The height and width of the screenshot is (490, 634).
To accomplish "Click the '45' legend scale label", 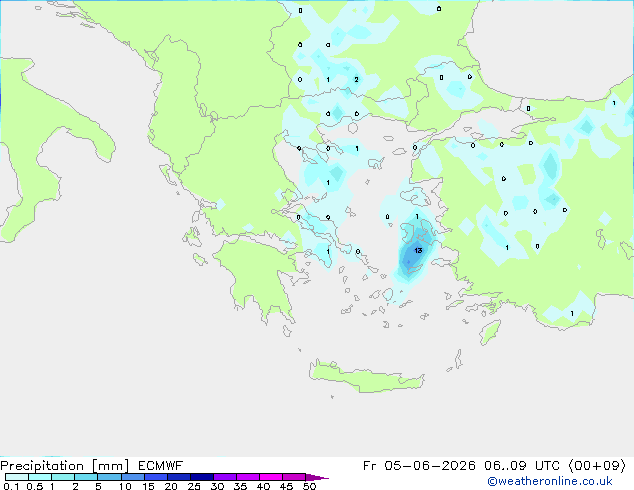I will (x=286, y=486).
